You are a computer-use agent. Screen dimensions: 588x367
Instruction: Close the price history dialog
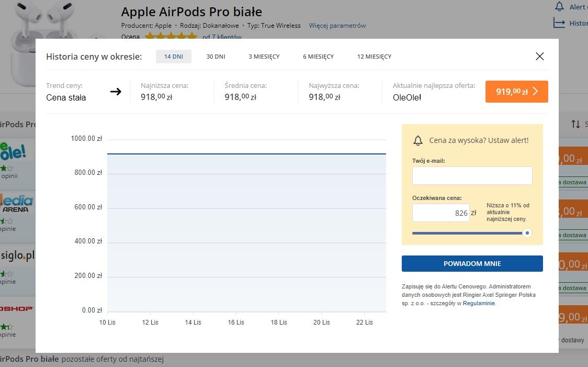click(x=540, y=57)
